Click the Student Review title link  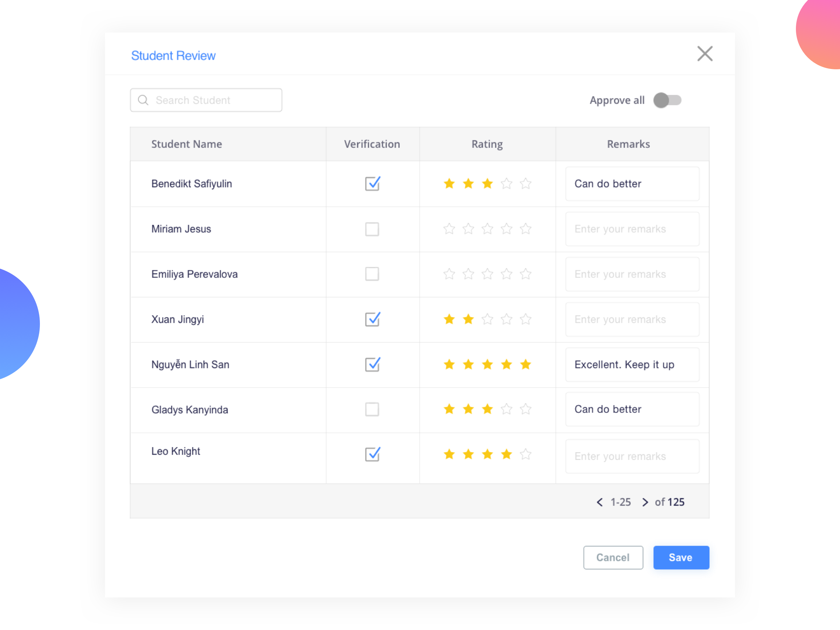pyautogui.click(x=173, y=55)
